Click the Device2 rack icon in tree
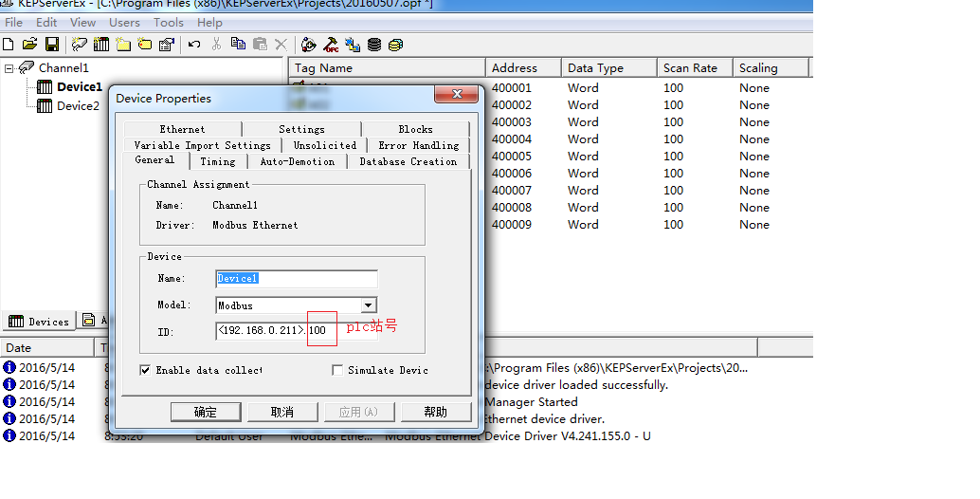Viewport: 980px width, 499px height. (x=45, y=105)
